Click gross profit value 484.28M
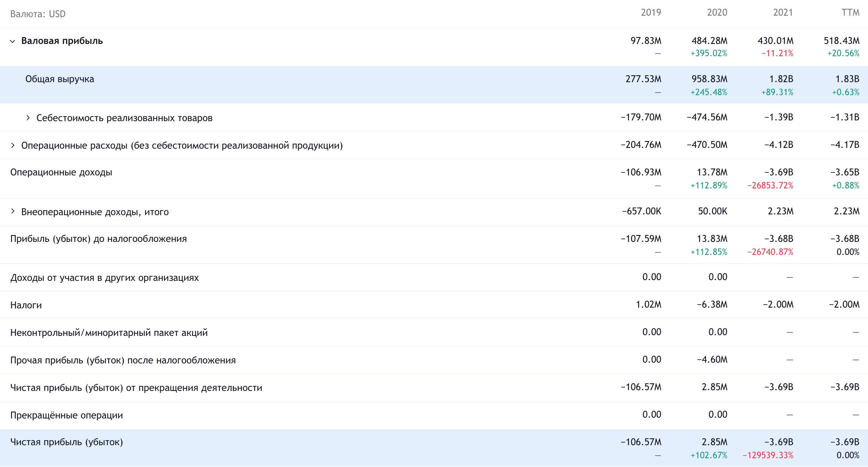 click(709, 41)
